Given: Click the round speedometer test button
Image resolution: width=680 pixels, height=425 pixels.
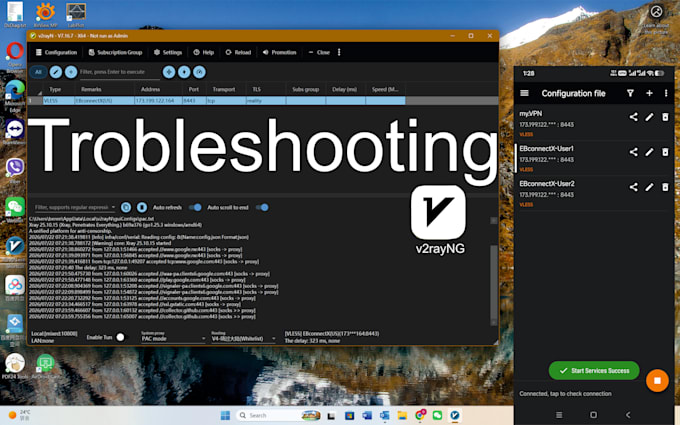Looking at the screenshot, I should click(199, 72).
